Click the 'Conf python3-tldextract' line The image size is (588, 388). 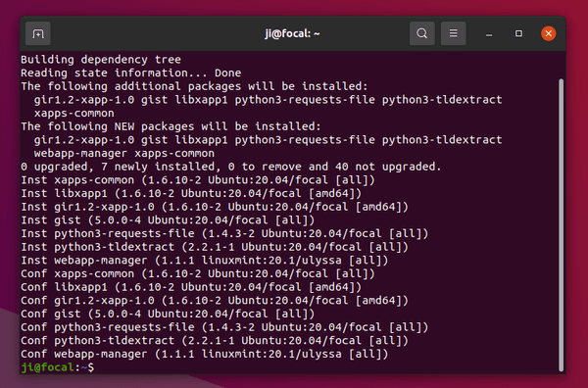tap(215, 341)
